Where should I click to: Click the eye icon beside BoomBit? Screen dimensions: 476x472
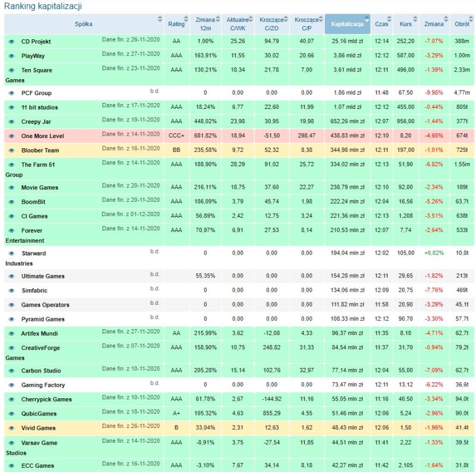[11, 202]
